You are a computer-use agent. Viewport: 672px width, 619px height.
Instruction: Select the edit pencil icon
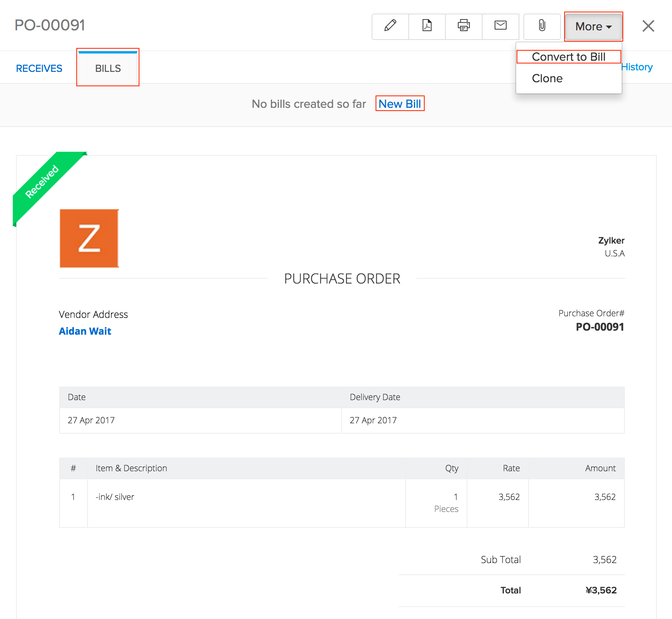pos(390,26)
